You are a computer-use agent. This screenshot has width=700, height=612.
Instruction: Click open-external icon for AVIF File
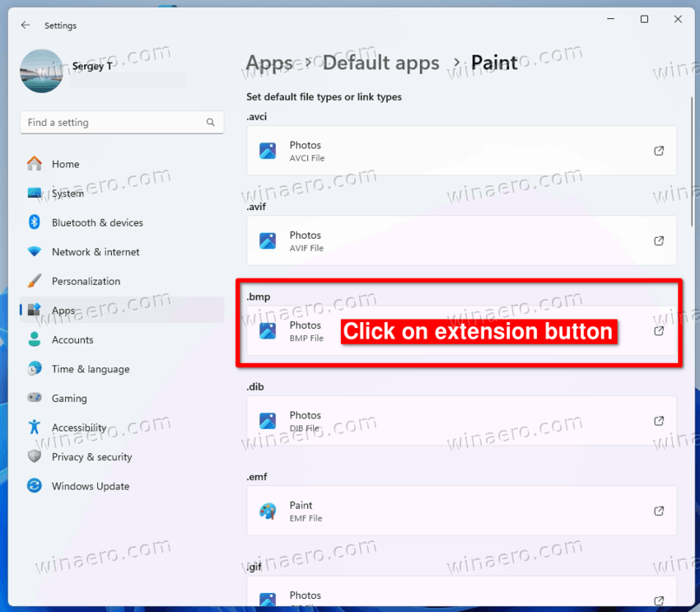point(659,241)
